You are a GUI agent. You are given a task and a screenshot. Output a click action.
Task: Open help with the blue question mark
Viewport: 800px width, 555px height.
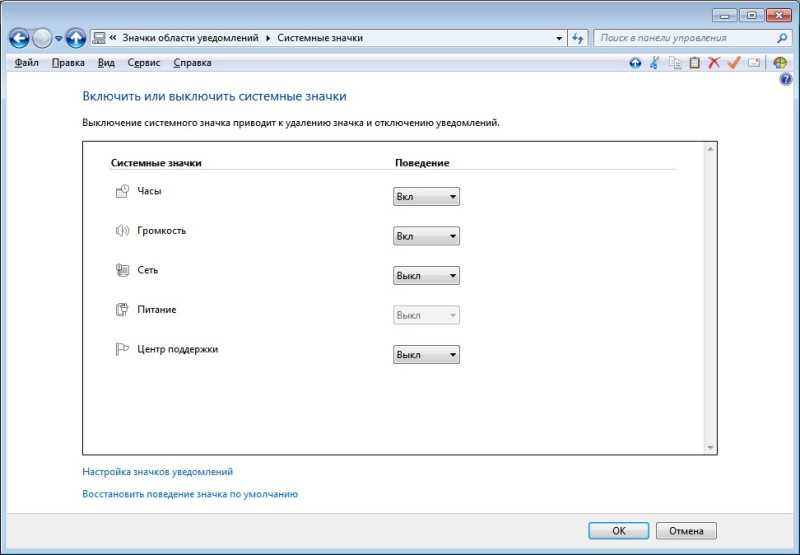(786, 79)
